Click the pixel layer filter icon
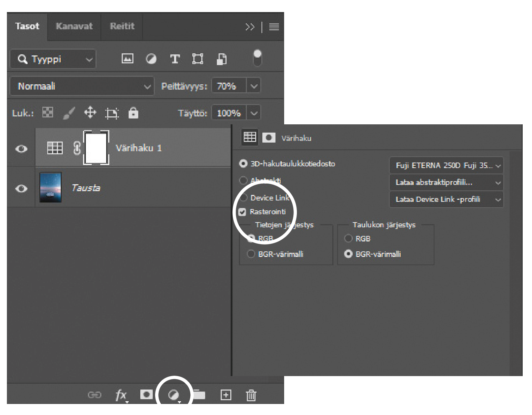This screenshot has height=415, width=532. (x=127, y=59)
